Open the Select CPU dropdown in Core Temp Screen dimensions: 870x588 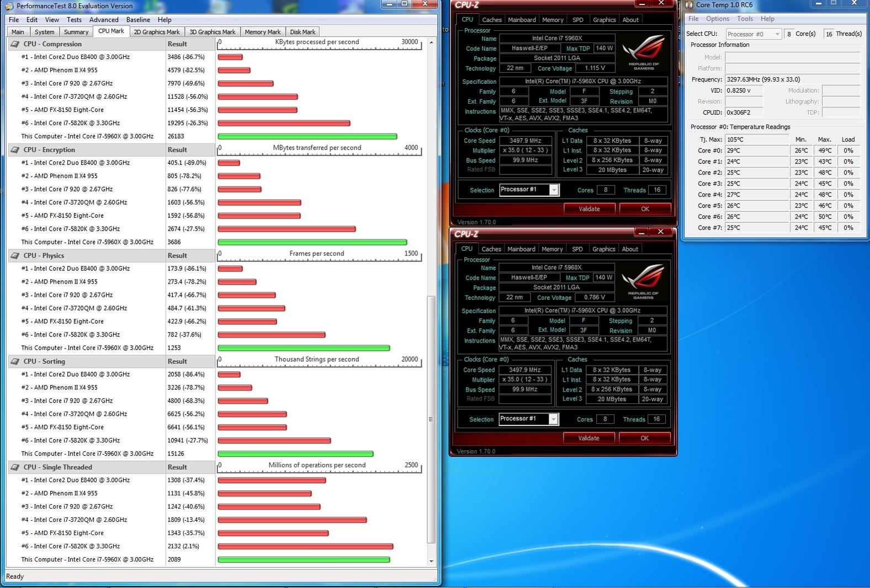754,34
